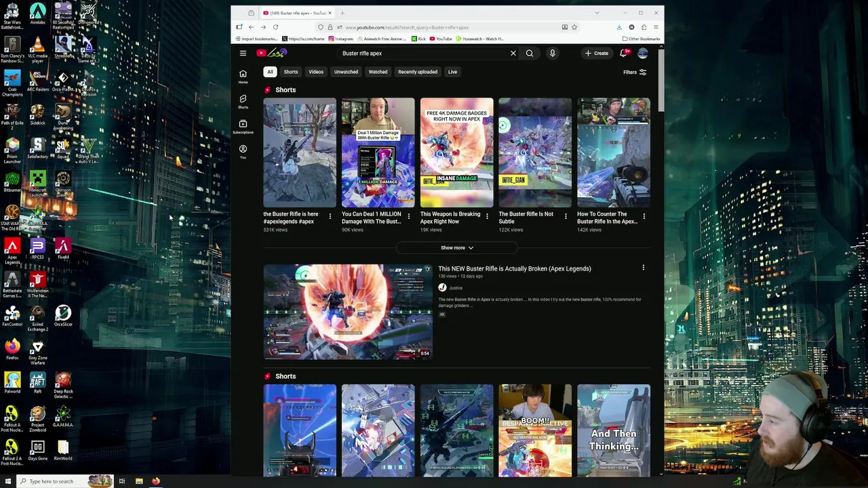Launch Minecraft Launcher from desktop
Screen dimensions: 868x488
click(x=37, y=184)
